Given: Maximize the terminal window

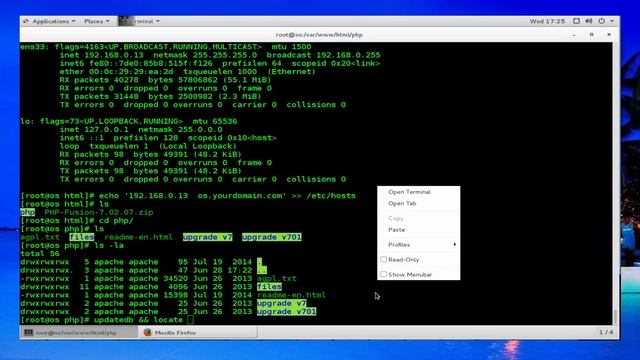Looking at the screenshot, I should 591,35.
